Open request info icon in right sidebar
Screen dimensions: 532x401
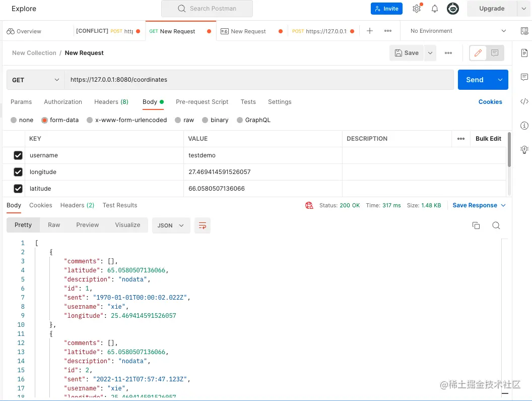point(524,126)
